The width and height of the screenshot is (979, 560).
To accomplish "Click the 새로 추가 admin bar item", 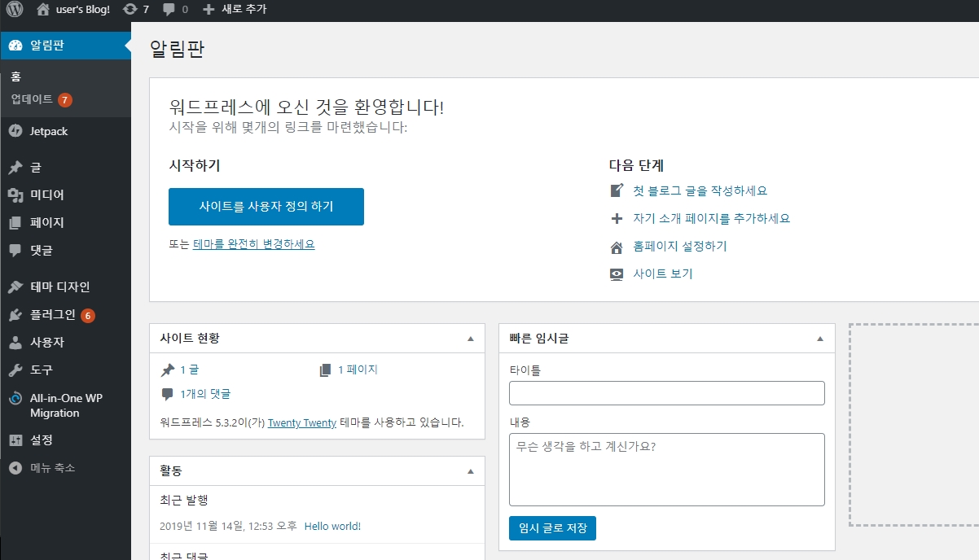I will click(x=244, y=9).
